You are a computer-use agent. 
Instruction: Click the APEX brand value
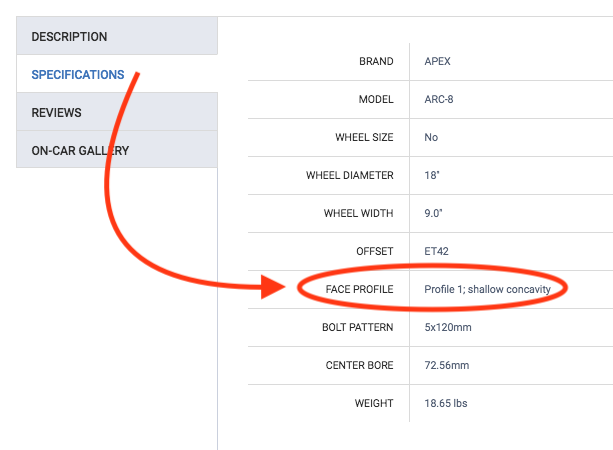[x=438, y=61]
